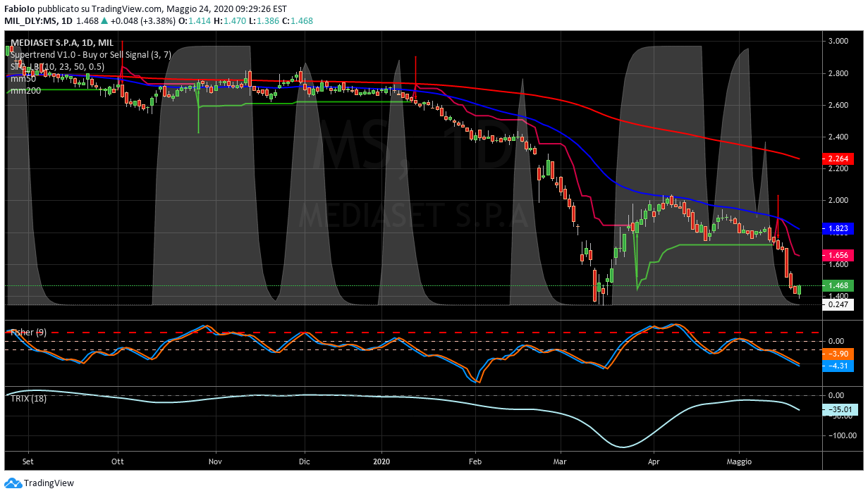Click the "2020" year label on time axis
Image resolution: width=868 pixels, height=496 pixels.
[381, 462]
